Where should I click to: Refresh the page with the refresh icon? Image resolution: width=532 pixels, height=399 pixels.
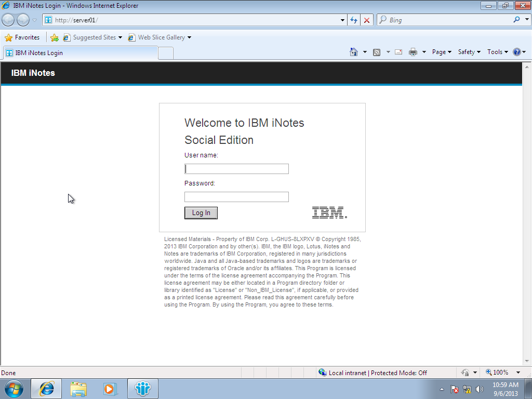[x=354, y=19]
